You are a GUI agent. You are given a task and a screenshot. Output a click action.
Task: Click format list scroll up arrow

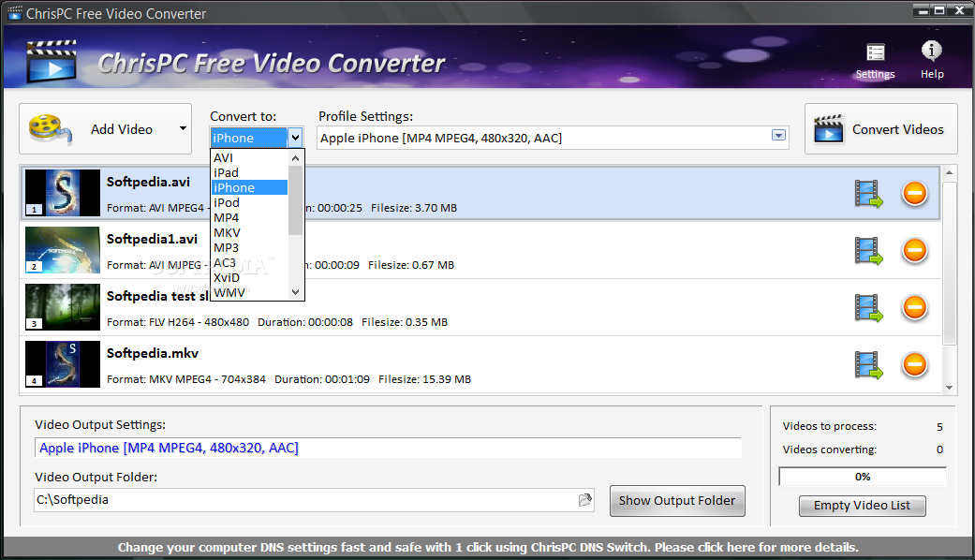click(296, 158)
